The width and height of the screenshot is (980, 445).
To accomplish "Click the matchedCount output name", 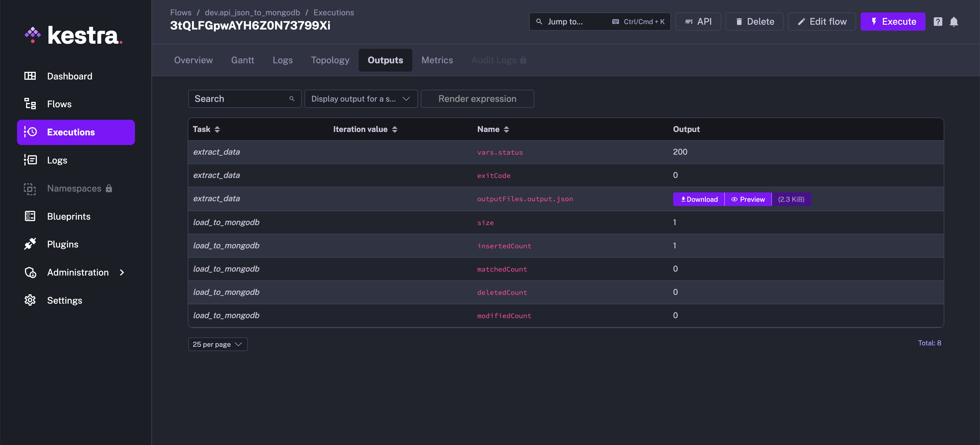I will click(x=502, y=269).
